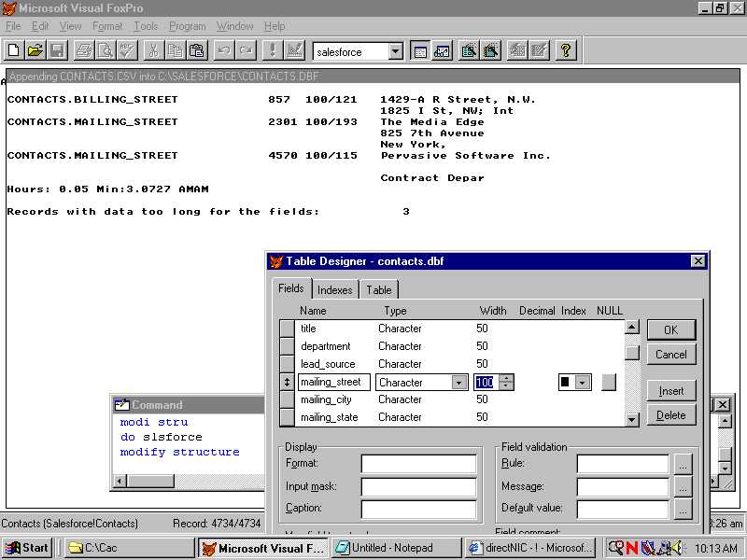This screenshot has height=560, width=747.
Task: Open the C:\Cac folder taskbar button
Action: [x=130, y=548]
